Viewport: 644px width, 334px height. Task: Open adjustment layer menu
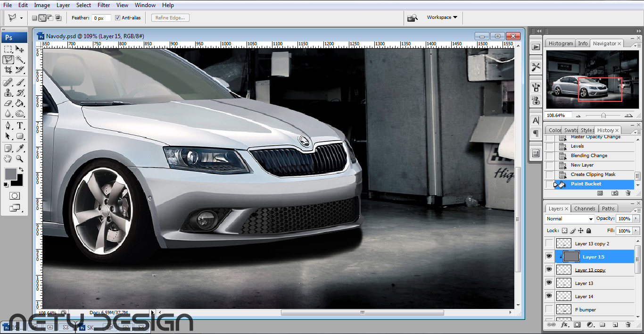click(x=590, y=325)
